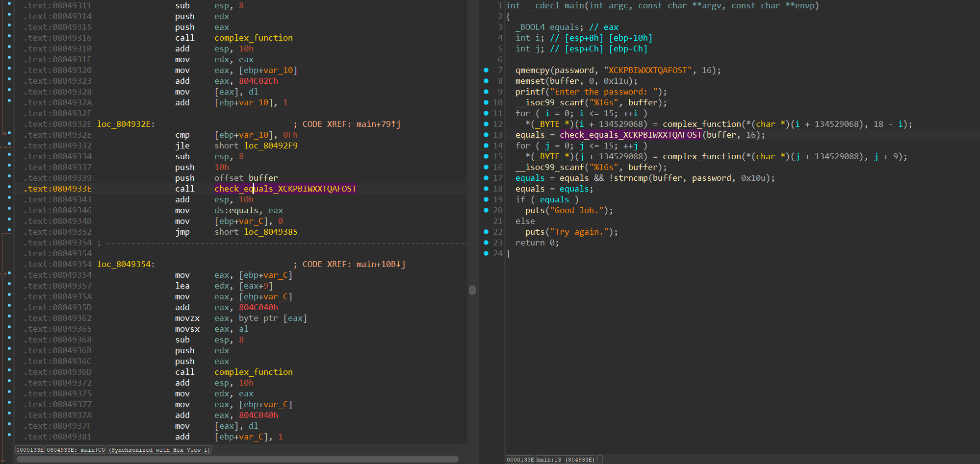Follow the jmp target loc_8049385
Image resolution: width=980 pixels, height=464 pixels.
[x=271, y=232]
